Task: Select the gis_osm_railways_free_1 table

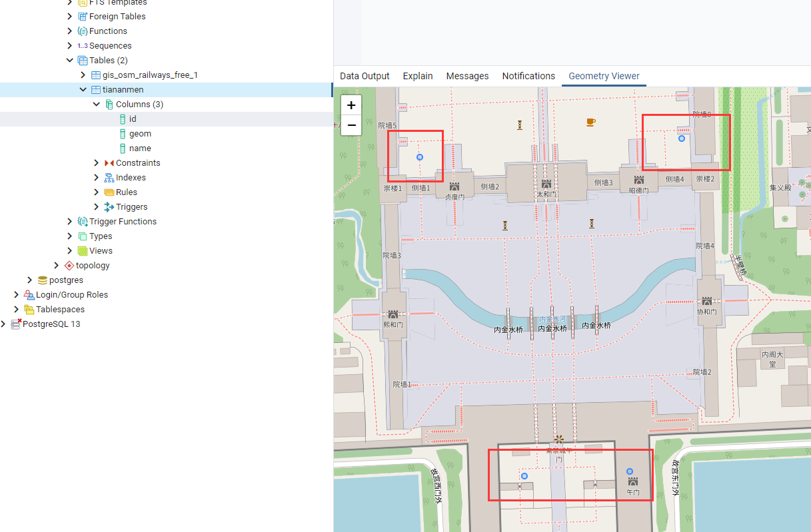Action: point(150,75)
